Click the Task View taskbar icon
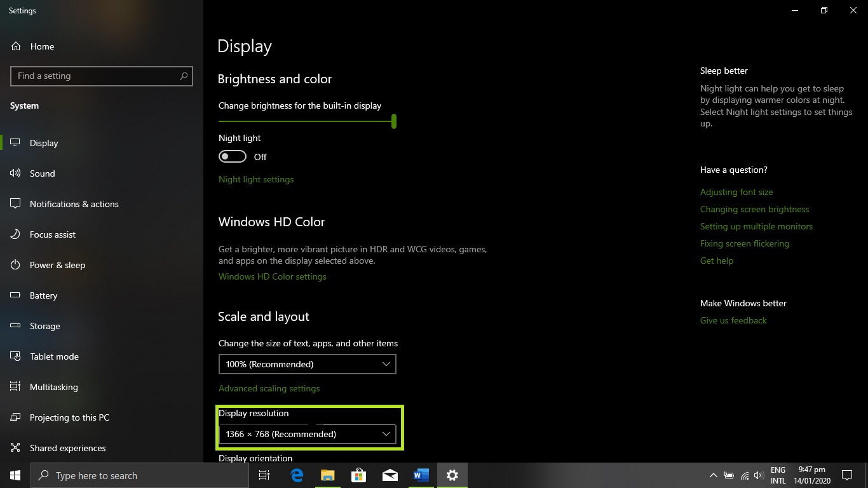The width and height of the screenshot is (868, 488). [264, 475]
